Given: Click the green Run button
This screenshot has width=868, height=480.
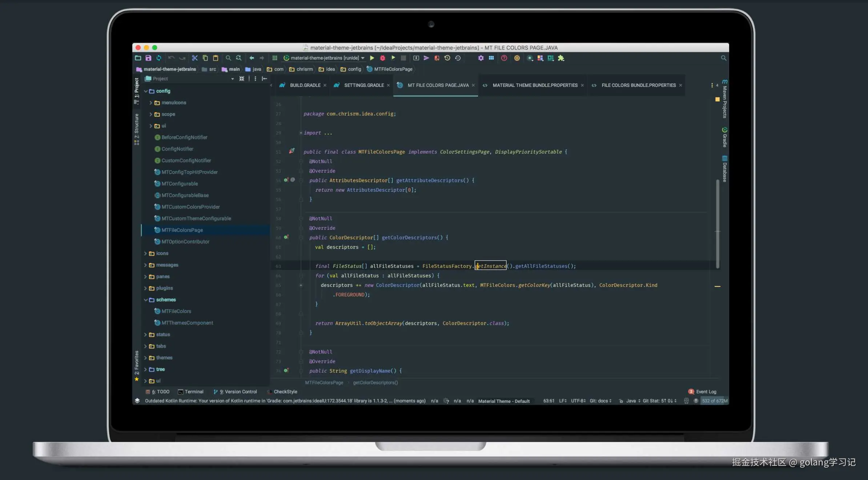Looking at the screenshot, I should 372,58.
